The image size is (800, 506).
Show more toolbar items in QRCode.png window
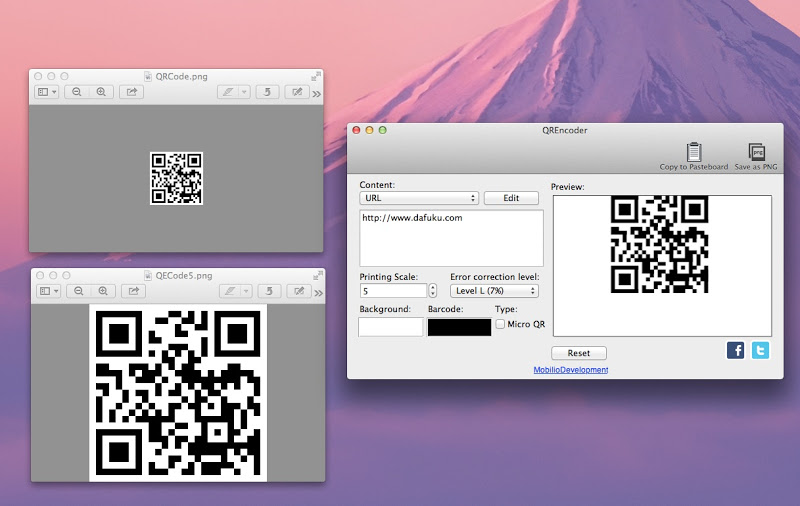click(x=317, y=94)
